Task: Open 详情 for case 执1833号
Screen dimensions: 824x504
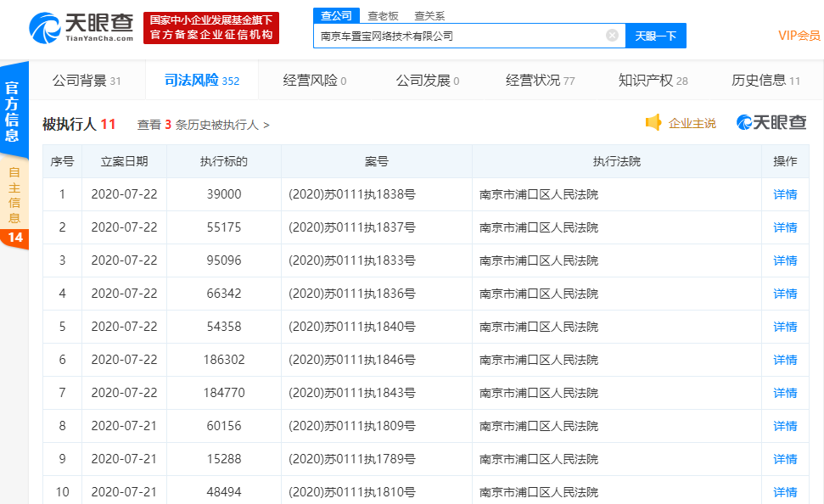Action: pyautogui.click(x=785, y=260)
